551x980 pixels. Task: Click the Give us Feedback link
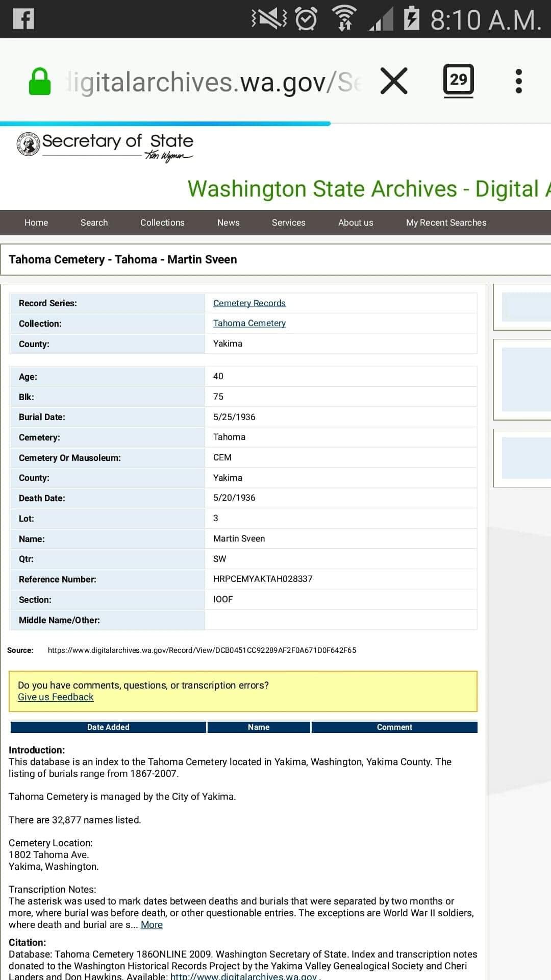coord(56,697)
